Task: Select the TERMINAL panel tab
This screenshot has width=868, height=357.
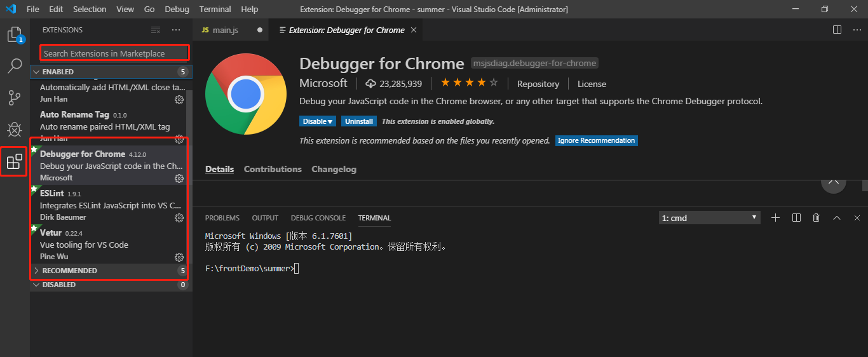Action: (x=374, y=218)
